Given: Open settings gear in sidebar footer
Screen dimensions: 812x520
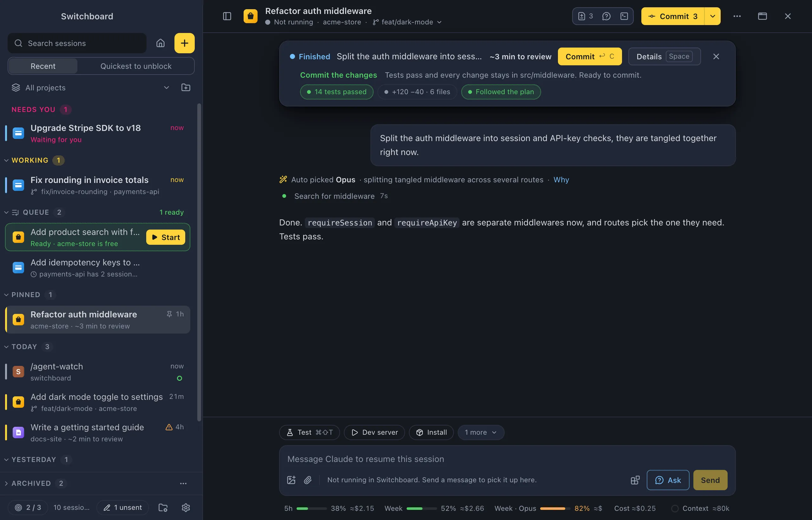Looking at the screenshot, I should [186, 508].
